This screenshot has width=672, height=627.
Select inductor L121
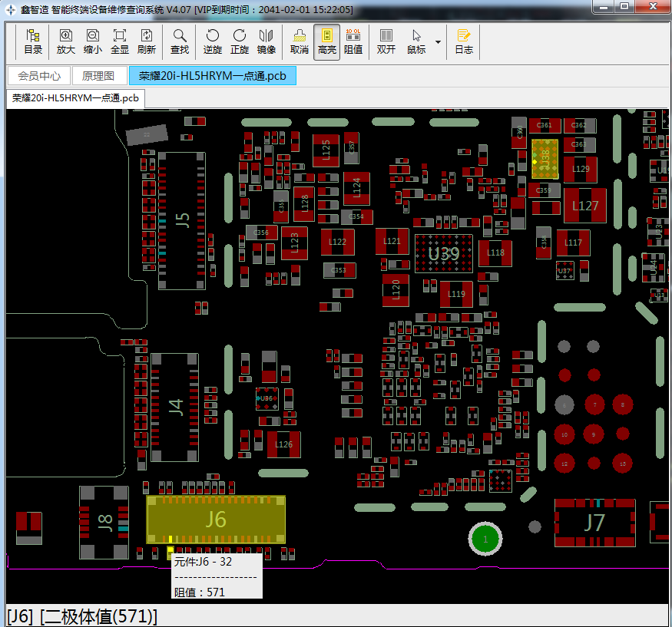point(392,241)
